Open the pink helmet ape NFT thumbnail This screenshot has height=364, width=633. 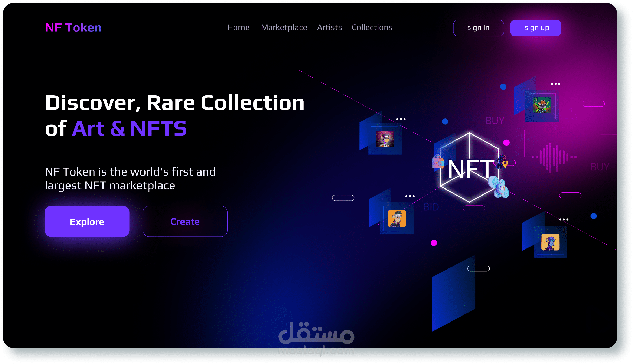[385, 139]
